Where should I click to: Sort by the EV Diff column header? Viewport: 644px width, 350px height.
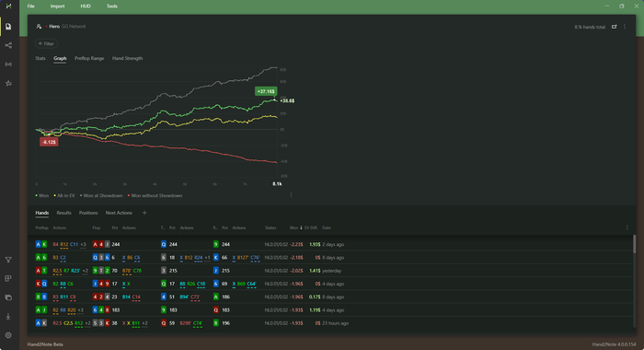coord(311,227)
